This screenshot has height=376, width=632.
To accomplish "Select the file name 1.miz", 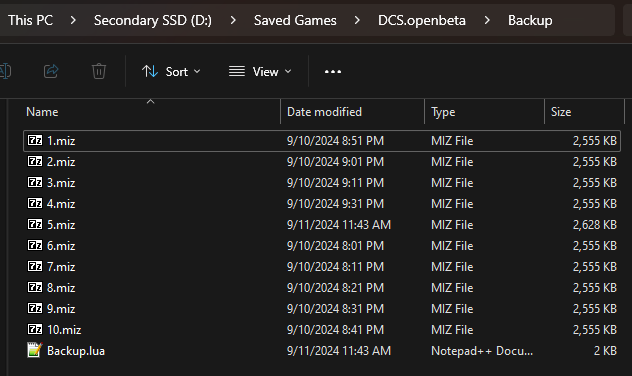I will 61,141.
